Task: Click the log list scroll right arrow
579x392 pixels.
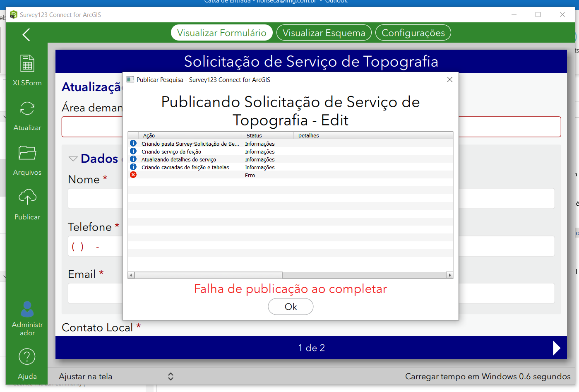Action: pos(449,275)
